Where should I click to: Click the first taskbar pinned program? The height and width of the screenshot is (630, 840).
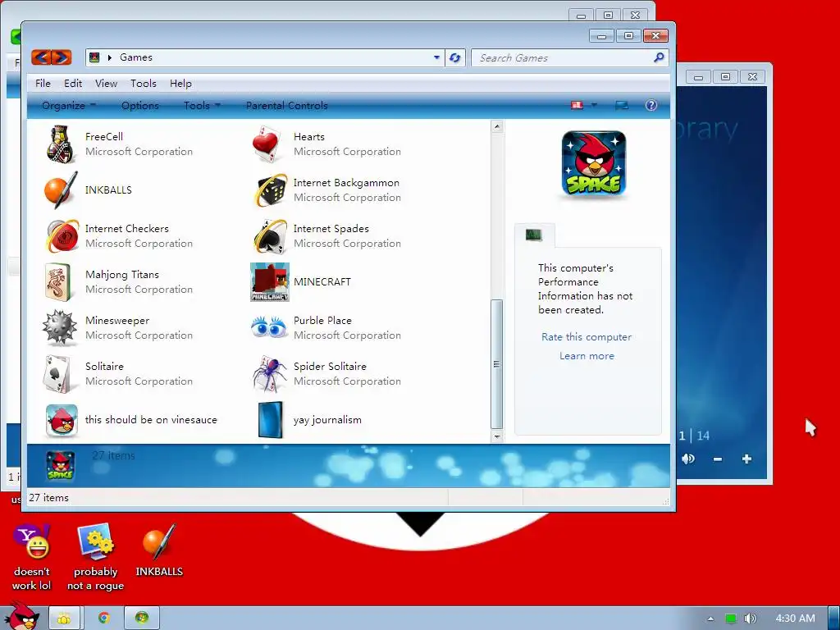click(64, 619)
